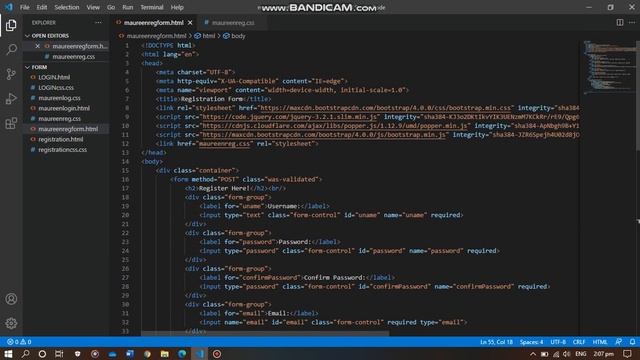Open the Explorer view in activity bar

click(x=11, y=25)
